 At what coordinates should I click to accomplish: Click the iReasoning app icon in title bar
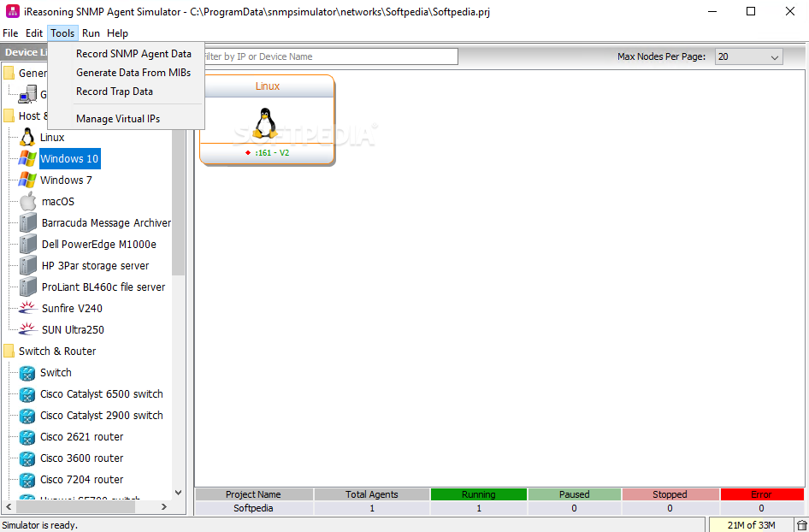(12, 11)
